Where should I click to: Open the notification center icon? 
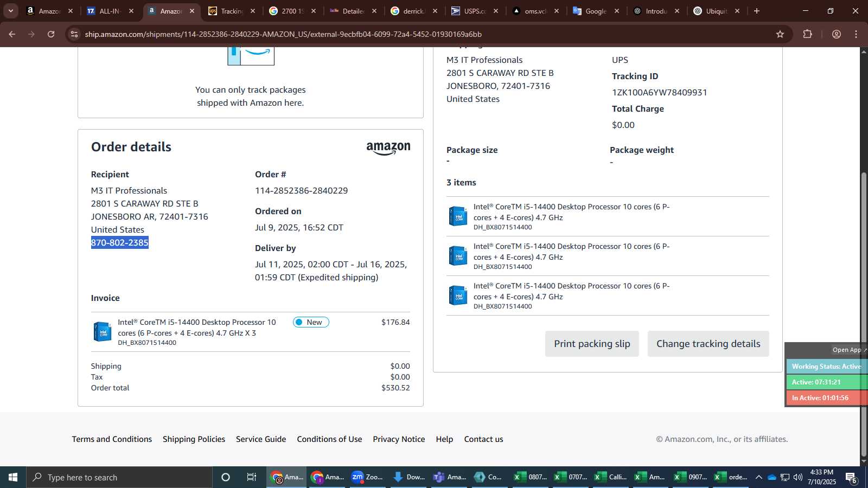851,478
